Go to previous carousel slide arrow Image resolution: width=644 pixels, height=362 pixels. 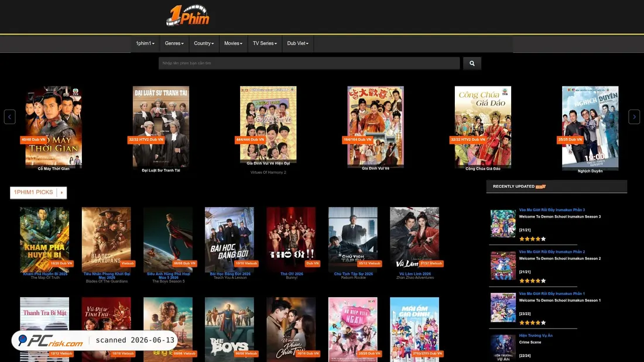(10, 116)
